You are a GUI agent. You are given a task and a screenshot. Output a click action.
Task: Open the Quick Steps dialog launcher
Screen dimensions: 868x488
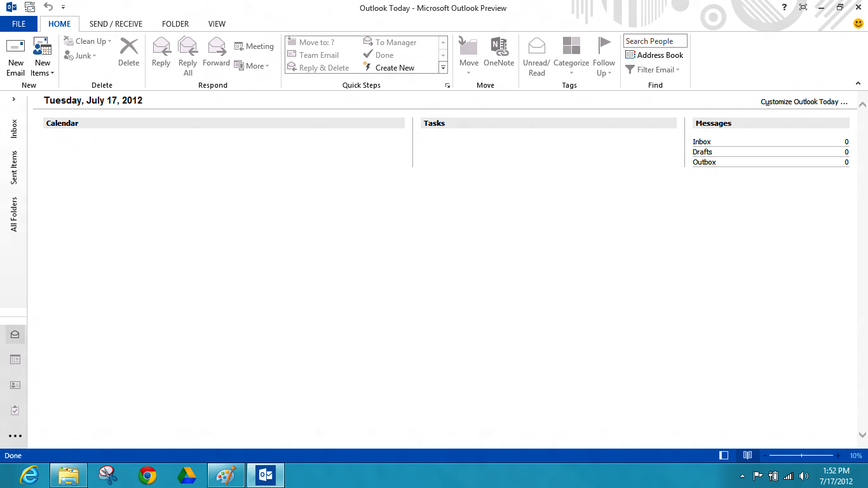pyautogui.click(x=447, y=85)
